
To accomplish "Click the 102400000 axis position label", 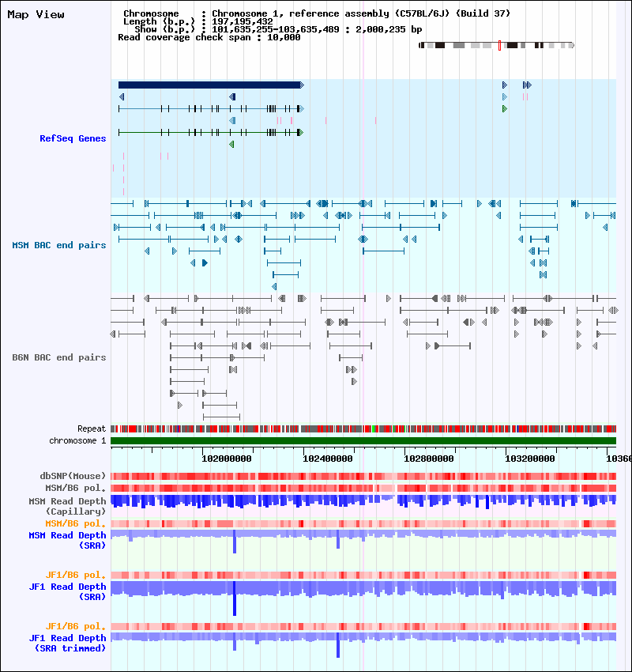I will 328,459.
